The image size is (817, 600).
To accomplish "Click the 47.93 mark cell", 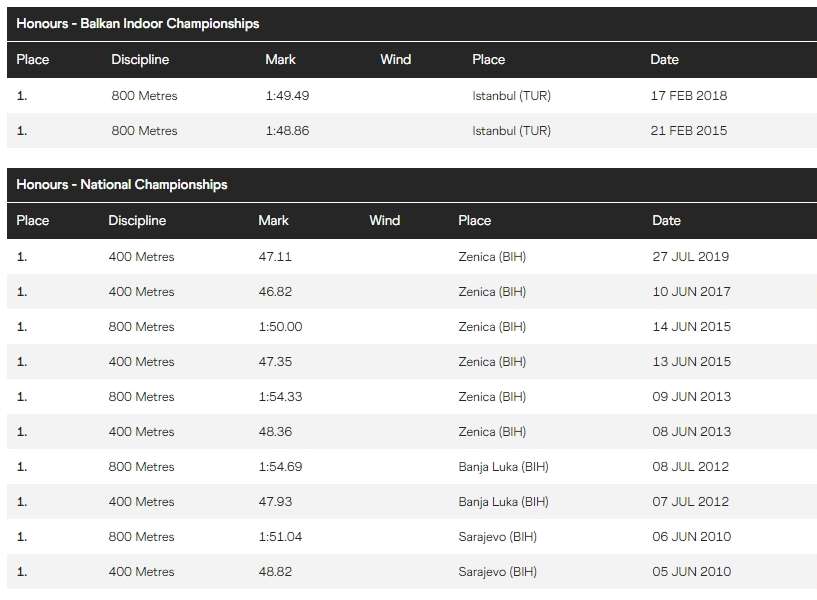I will (x=275, y=502).
